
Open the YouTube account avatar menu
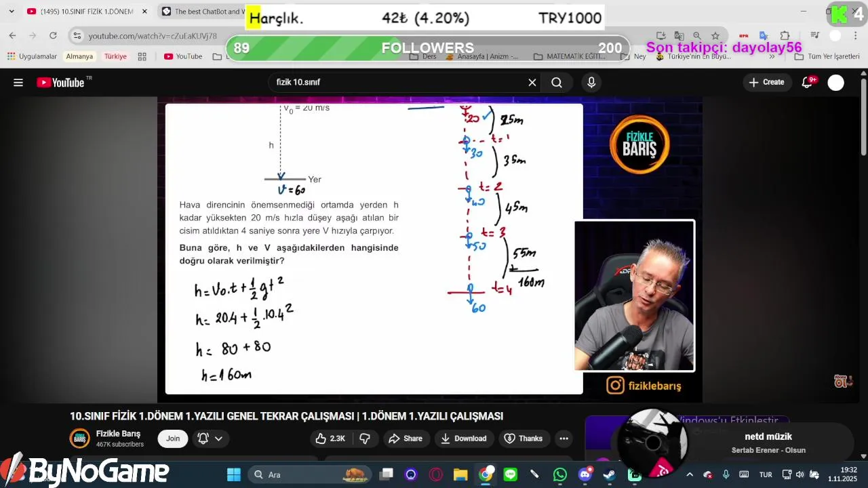pyautogui.click(x=836, y=83)
